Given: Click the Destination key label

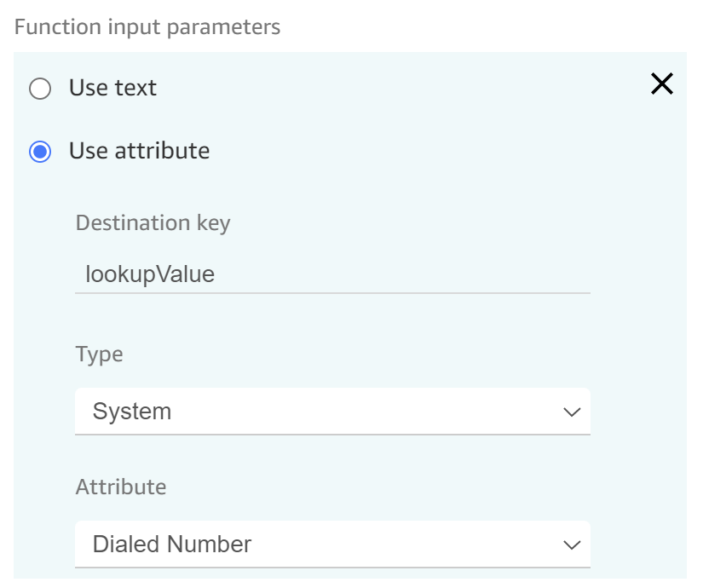Looking at the screenshot, I should (x=153, y=223).
